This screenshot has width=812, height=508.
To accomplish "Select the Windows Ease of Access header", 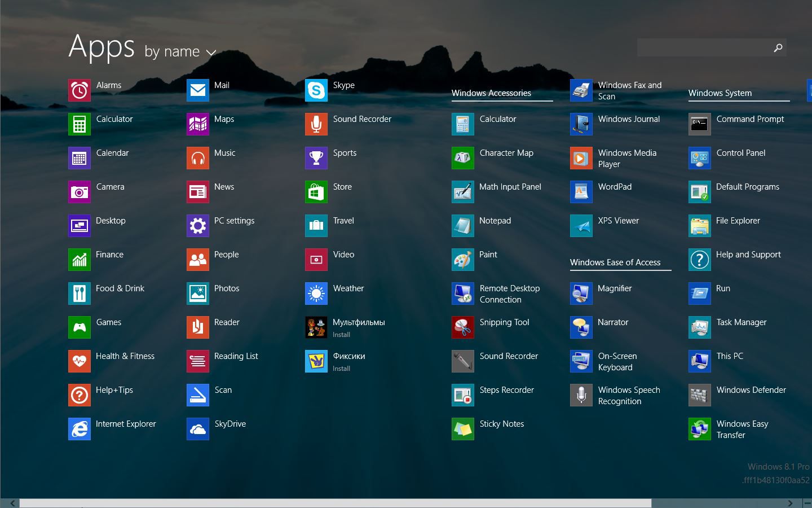I will point(615,262).
